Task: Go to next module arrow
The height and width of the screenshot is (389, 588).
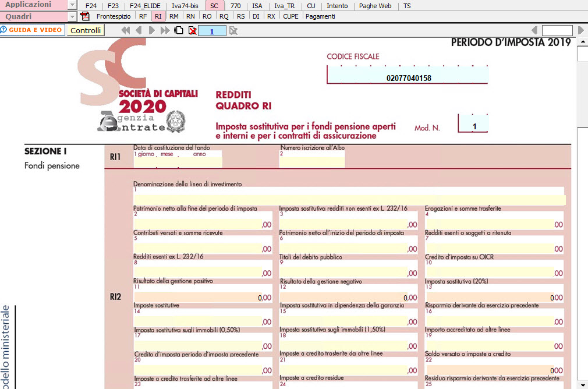Action: pos(151,30)
